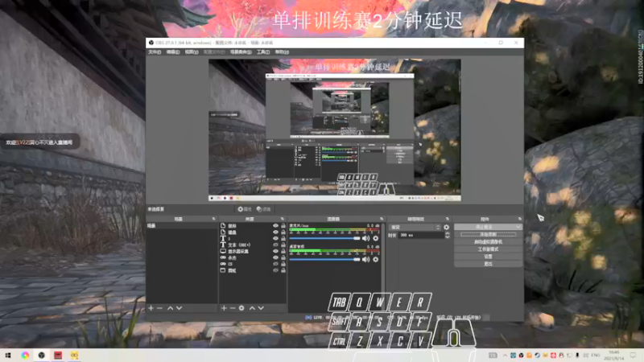Toggle lock on 文本 (GDI+) source
Viewport: 644px width, 362px height.
283,245
